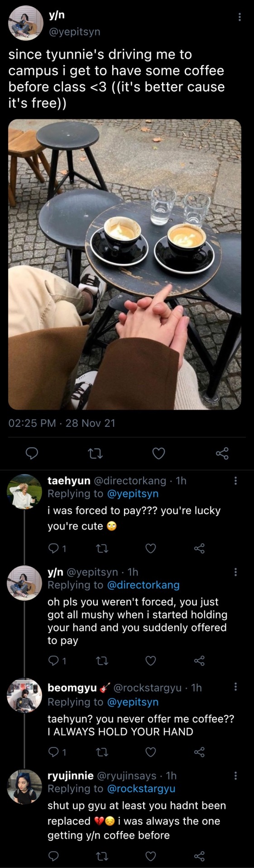
Task: Share the main tweet from y/n
Action: coord(222,453)
